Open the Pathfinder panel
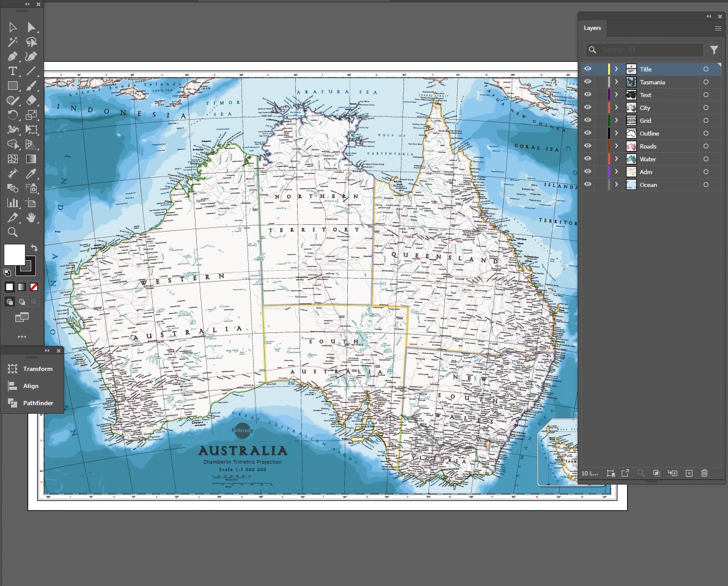The width and height of the screenshot is (728, 586). [32, 403]
